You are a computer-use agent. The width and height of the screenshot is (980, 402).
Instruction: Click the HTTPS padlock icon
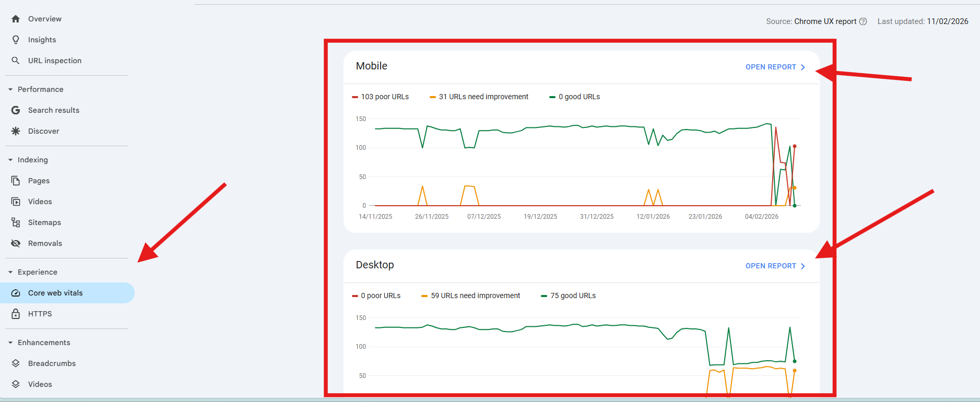(x=16, y=314)
